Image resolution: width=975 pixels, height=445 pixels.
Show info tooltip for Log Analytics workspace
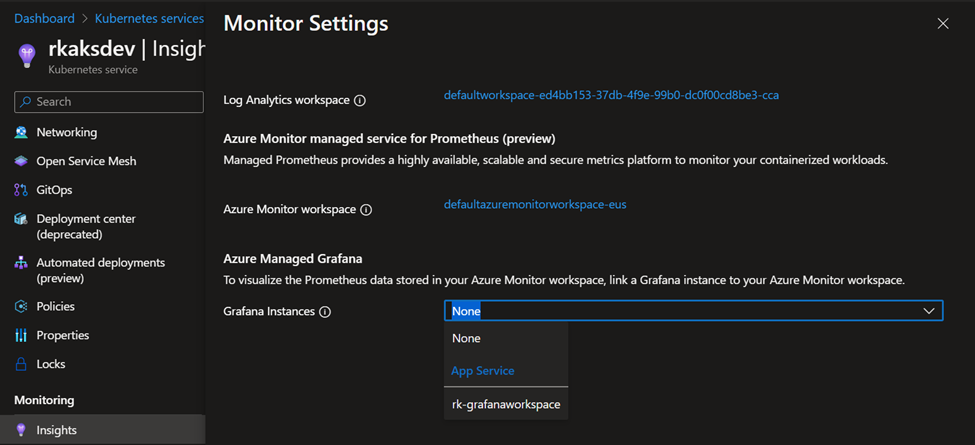pyautogui.click(x=360, y=101)
